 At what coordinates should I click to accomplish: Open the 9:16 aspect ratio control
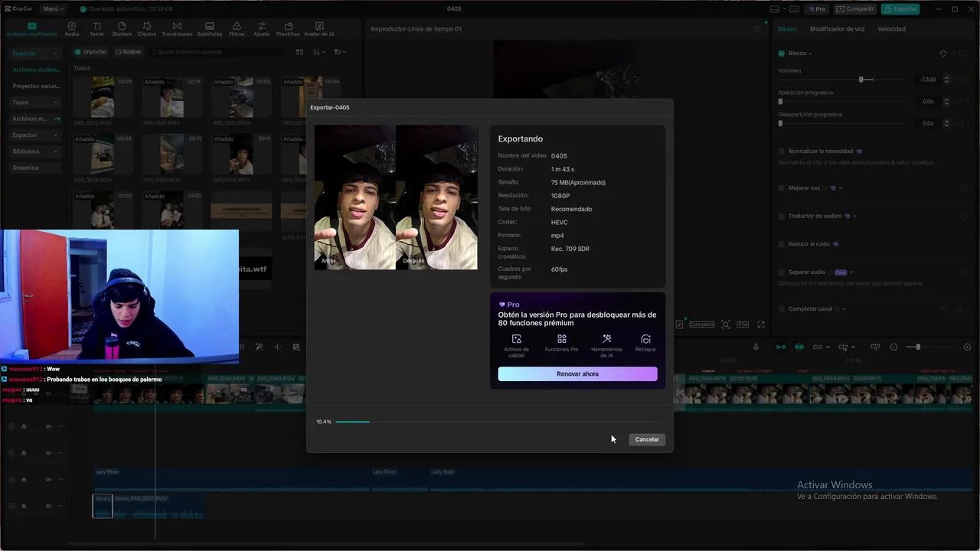[x=742, y=324]
